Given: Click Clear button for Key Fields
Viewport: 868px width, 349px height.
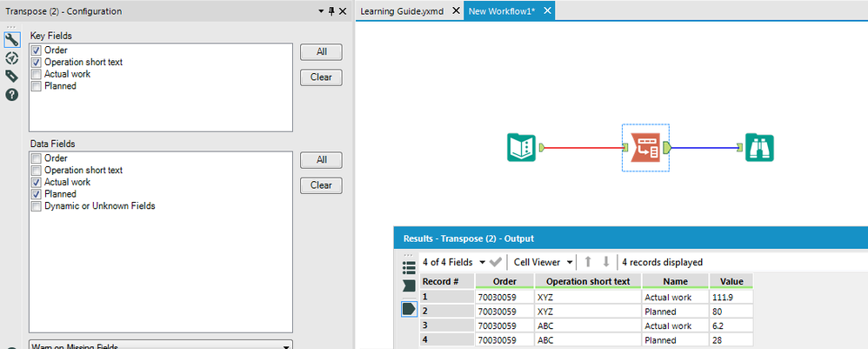Looking at the screenshot, I should (x=321, y=77).
